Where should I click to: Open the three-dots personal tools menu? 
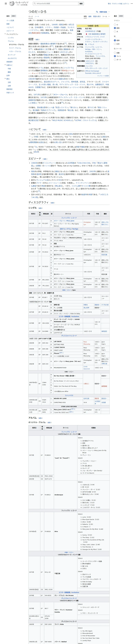coord(132,4)
